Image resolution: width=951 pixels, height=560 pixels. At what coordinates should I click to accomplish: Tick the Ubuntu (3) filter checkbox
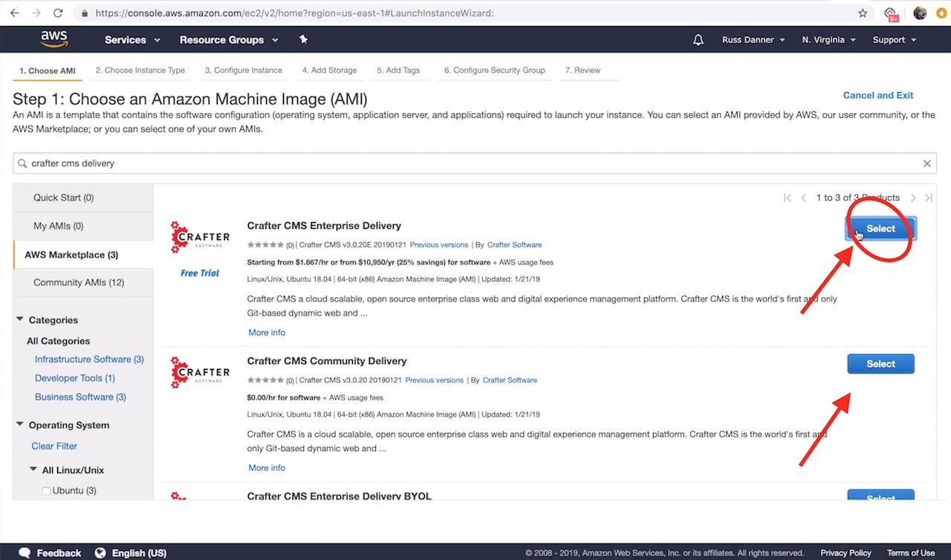(47, 491)
